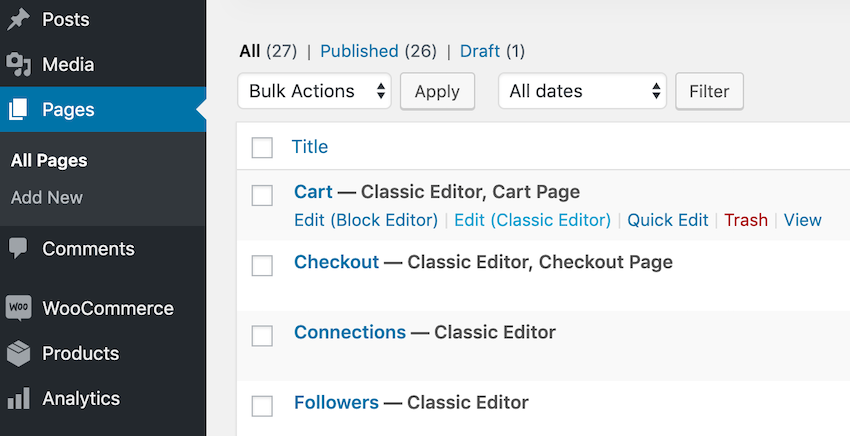Expand the All dates dropdown
Image resolution: width=850 pixels, height=436 pixels.
click(x=583, y=91)
